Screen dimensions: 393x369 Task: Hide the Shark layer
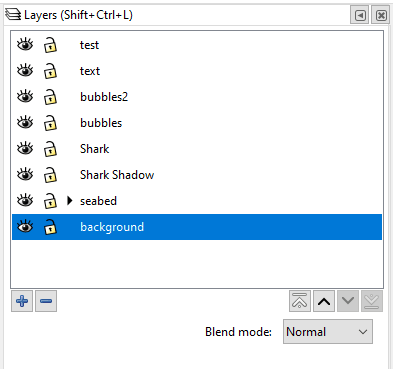click(x=25, y=148)
